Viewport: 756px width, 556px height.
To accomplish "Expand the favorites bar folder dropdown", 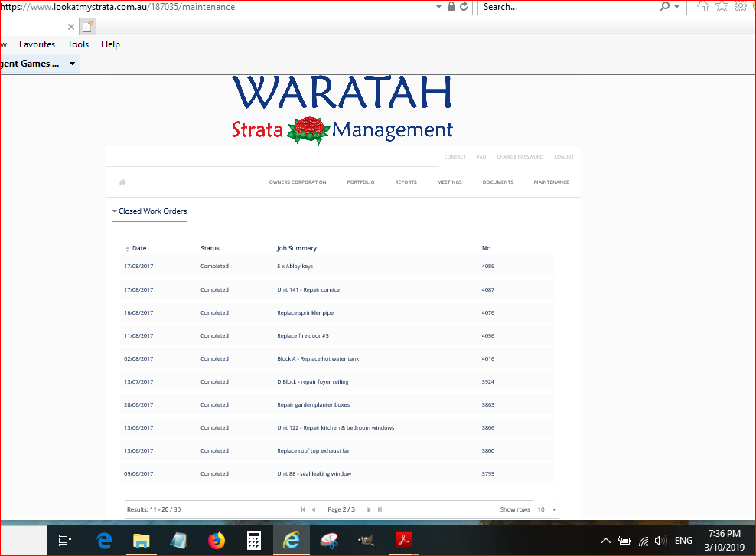I will coord(72,64).
